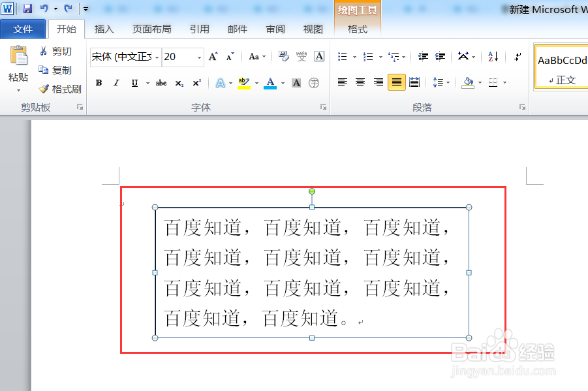Toggle italic formatting
The width and height of the screenshot is (588, 391).
(117, 83)
